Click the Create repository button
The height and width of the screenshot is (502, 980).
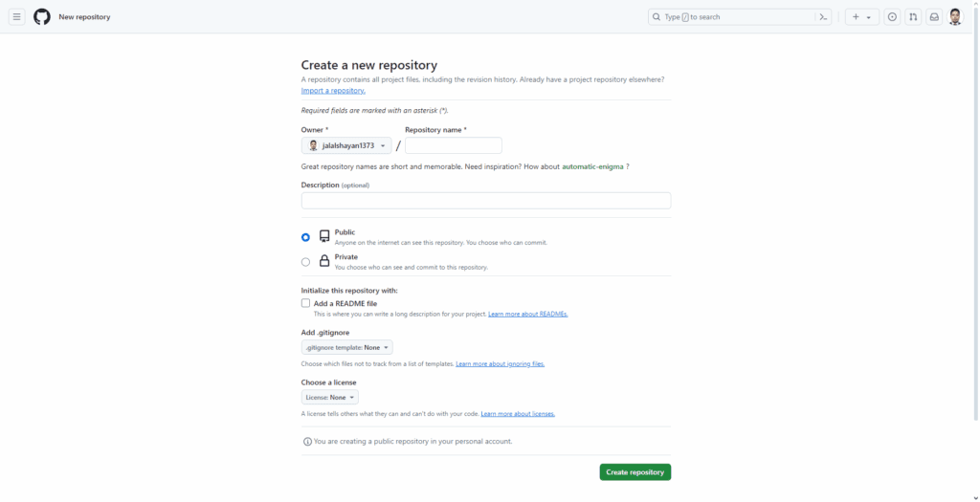point(635,472)
